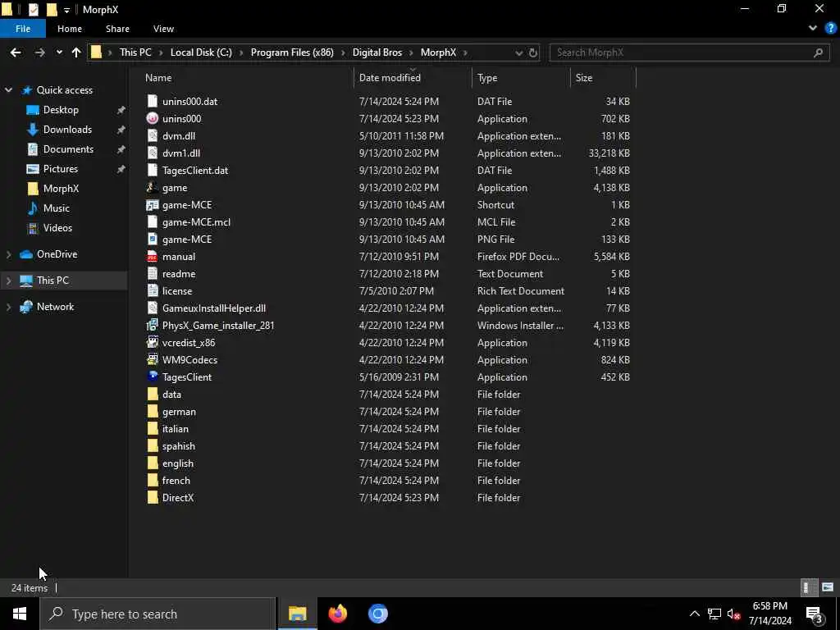840x630 pixels.
Task: Open the Help question mark icon
Action: click(x=830, y=29)
